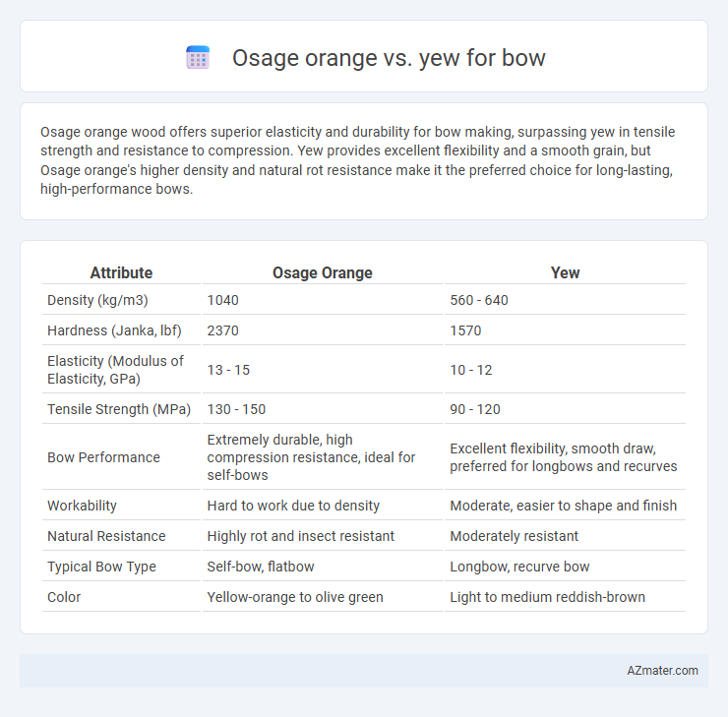Viewport: 728px width, 717px height.
Task: Select the elasticity value '13 - 15'
Action: [228, 370]
